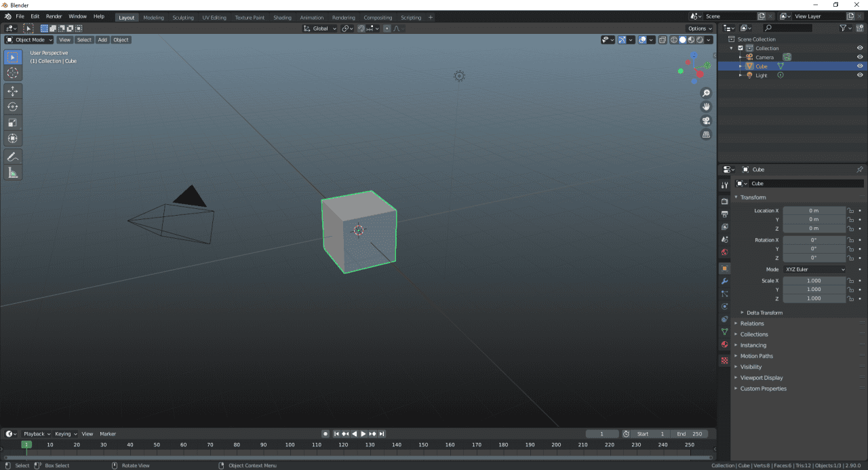This screenshot has height=470, width=868.
Task: Enable X-Ray shading in the viewport header
Action: point(662,40)
